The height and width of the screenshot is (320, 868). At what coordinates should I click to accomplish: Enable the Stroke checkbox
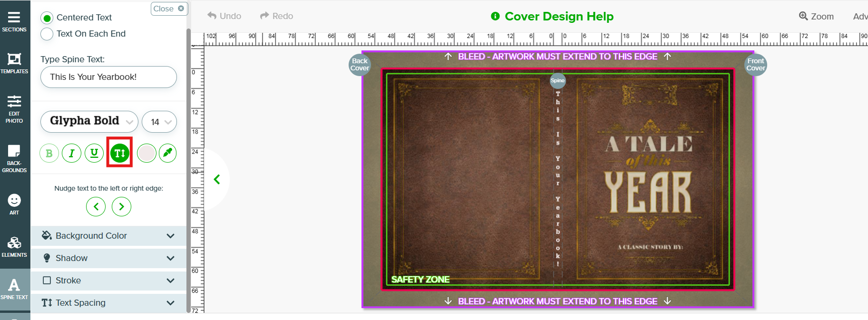(x=47, y=280)
